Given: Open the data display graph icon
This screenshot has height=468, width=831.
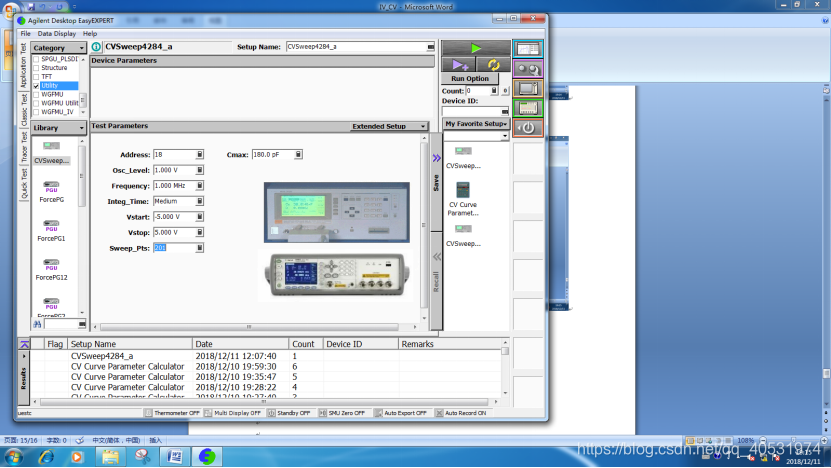Looking at the screenshot, I should point(528,49).
